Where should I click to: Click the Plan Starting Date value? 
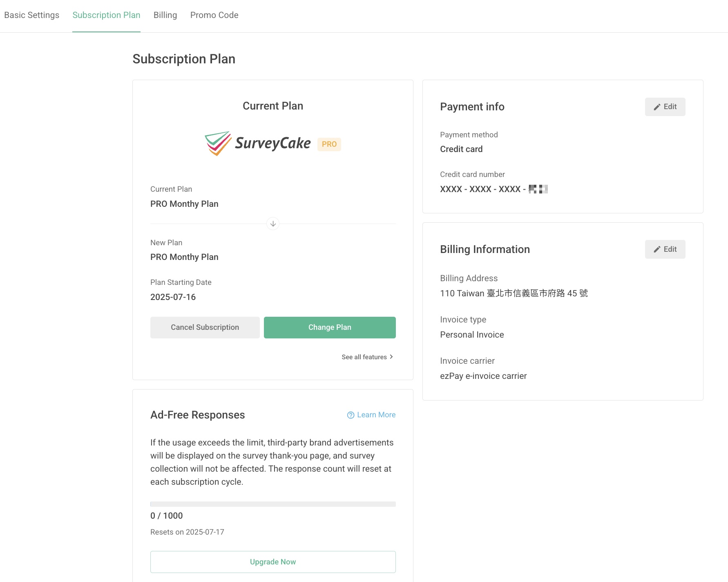[x=173, y=297]
